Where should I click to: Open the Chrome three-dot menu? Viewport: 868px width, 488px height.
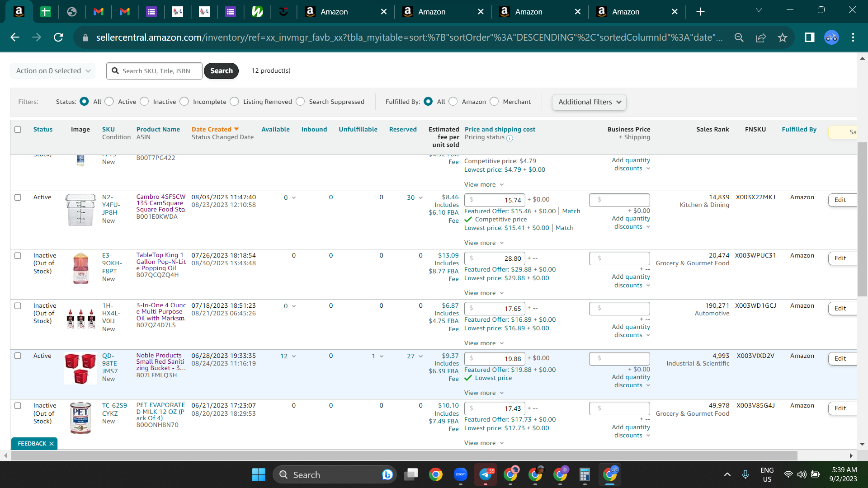click(853, 38)
